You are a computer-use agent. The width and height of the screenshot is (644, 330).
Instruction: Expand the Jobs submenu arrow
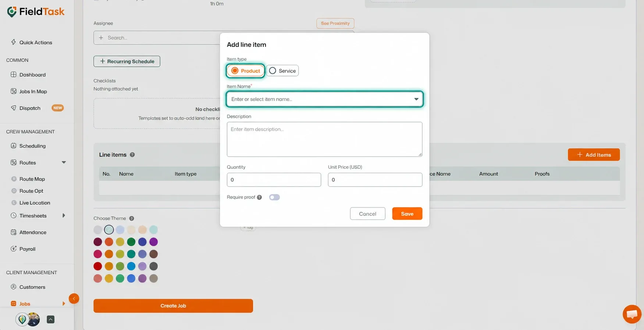point(64,304)
